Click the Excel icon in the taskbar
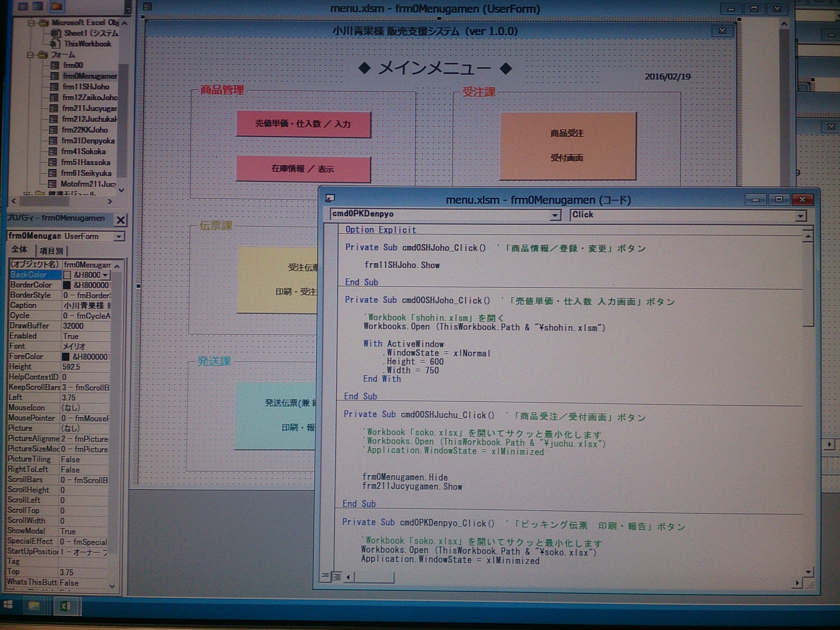The width and height of the screenshot is (840, 630). (x=65, y=606)
